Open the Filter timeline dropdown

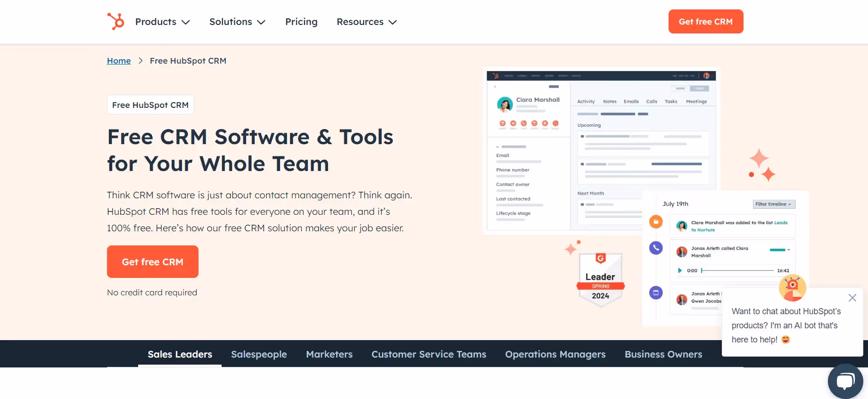[774, 204]
